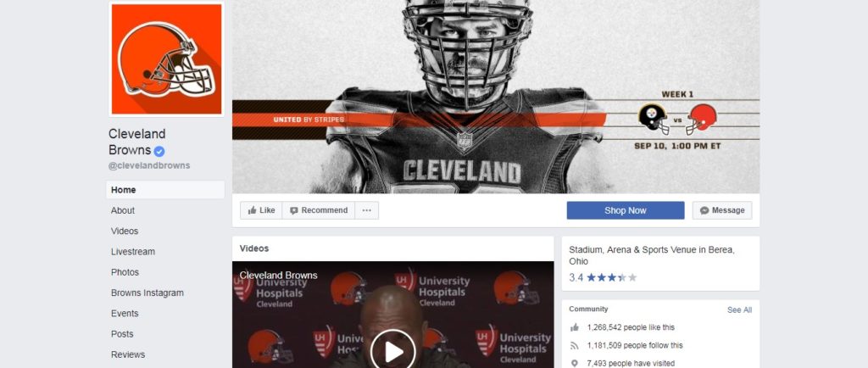Viewport: 868px width, 368px height.
Task: Open the Livestream section
Action: 133,252
